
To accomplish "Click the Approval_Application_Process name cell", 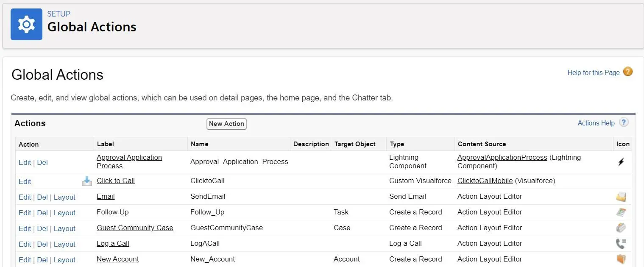I will 239,161.
